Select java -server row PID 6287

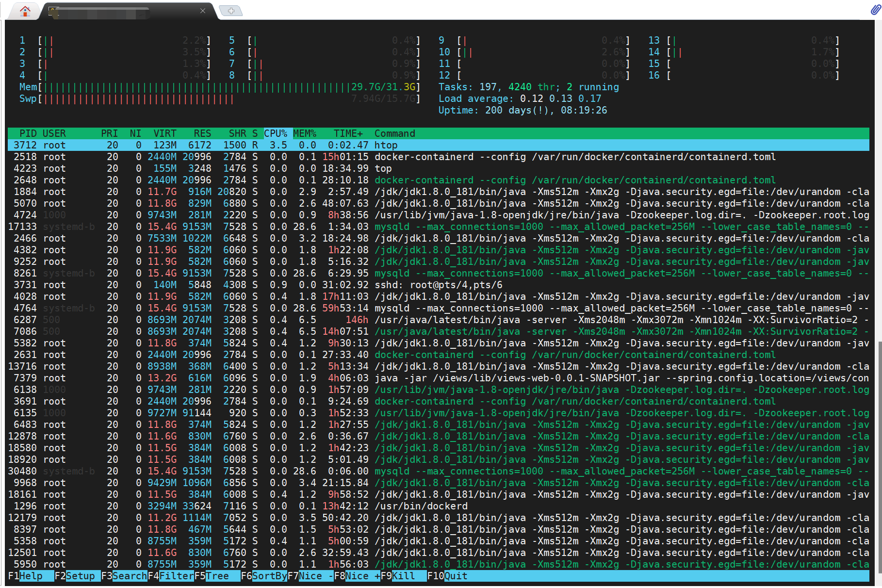point(439,320)
